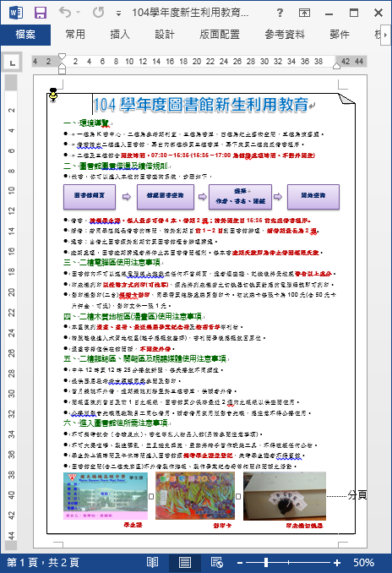Viewport: 392px width, 573px height.
Task: Click the right indent marker on ruler
Action: point(336,65)
